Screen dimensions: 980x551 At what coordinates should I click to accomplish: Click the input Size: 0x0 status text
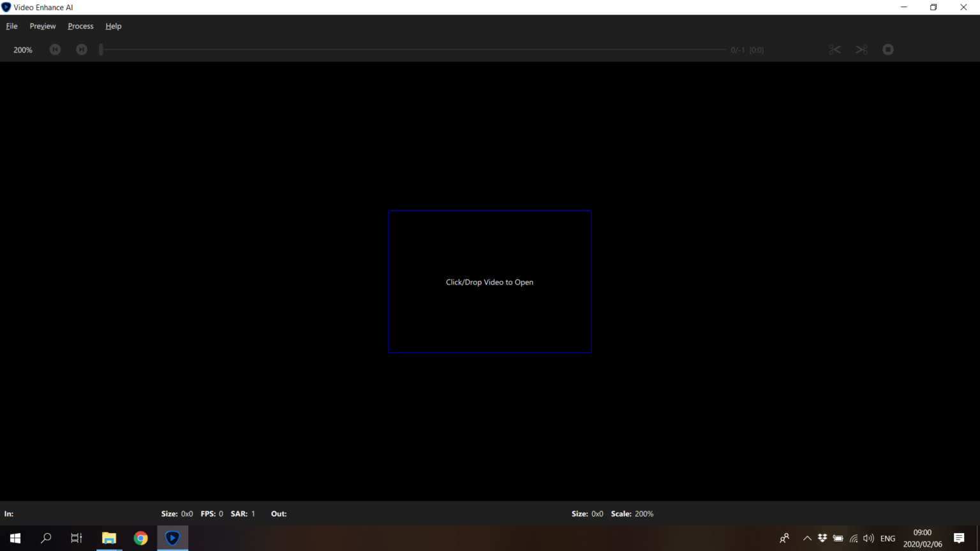(177, 513)
